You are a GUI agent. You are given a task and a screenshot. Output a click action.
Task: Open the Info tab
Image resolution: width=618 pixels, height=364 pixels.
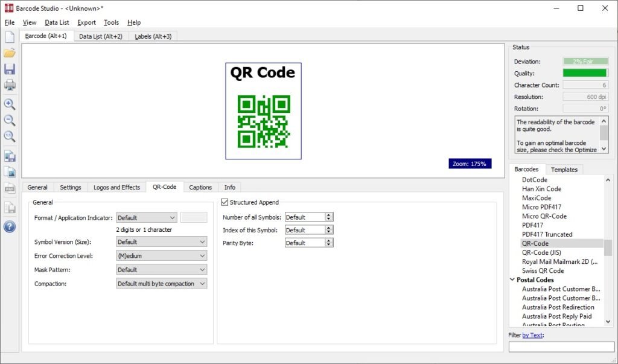pos(230,187)
